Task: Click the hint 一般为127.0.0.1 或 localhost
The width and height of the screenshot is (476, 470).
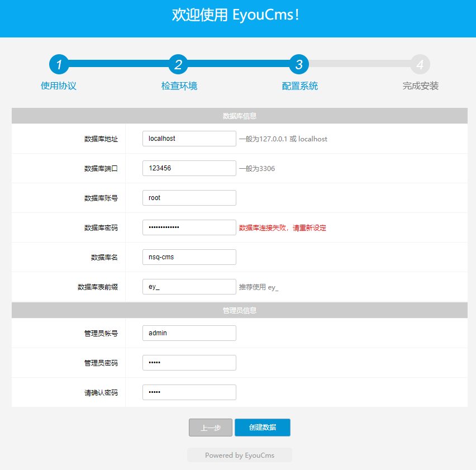Action: [283, 139]
